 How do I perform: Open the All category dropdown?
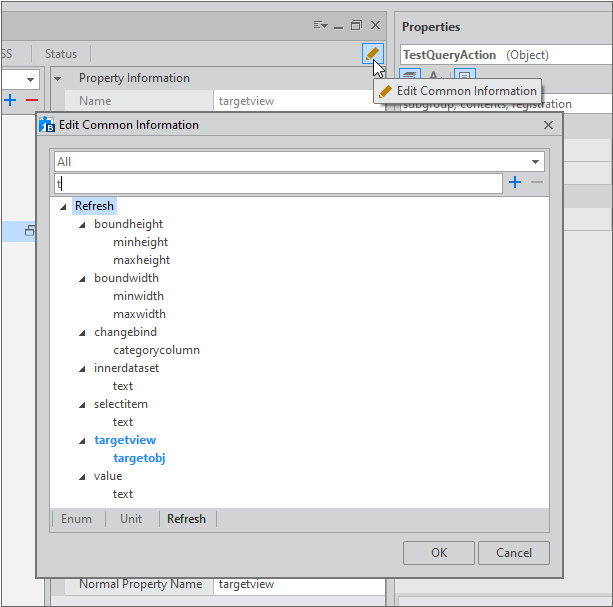[536, 162]
